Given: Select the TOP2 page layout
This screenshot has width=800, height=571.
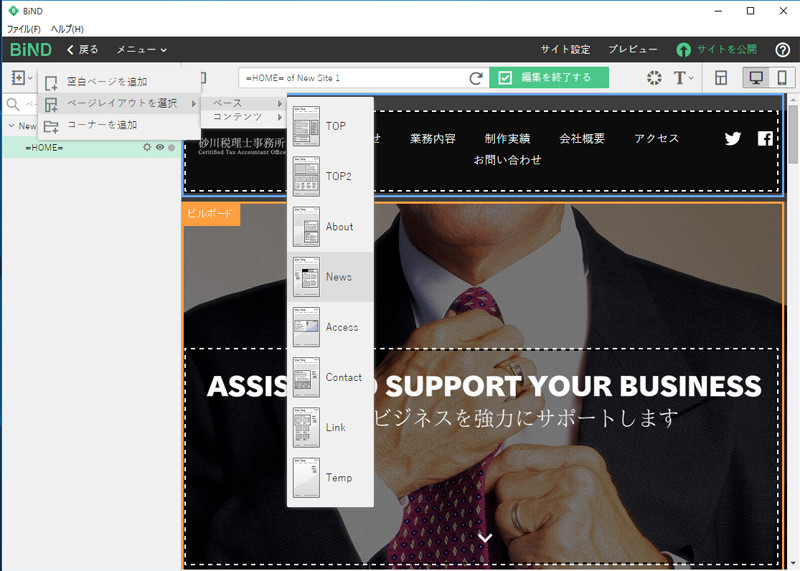Looking at the screenshot, I should [330, 176].
